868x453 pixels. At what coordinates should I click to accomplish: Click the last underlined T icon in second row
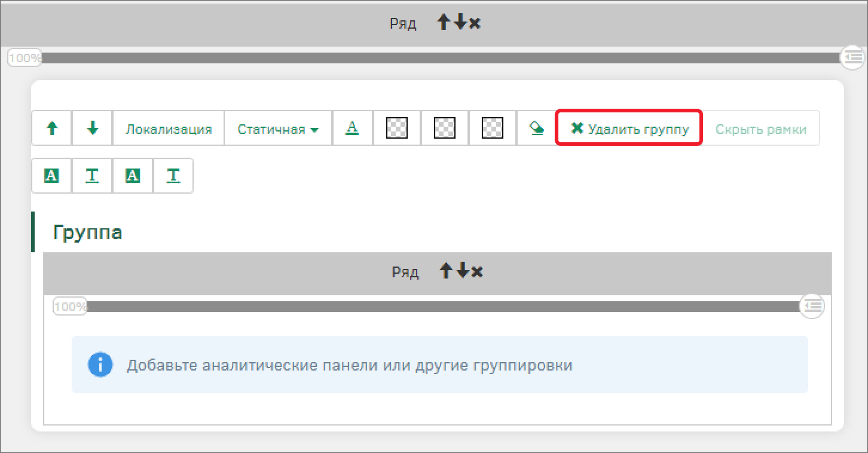(173, 176)
